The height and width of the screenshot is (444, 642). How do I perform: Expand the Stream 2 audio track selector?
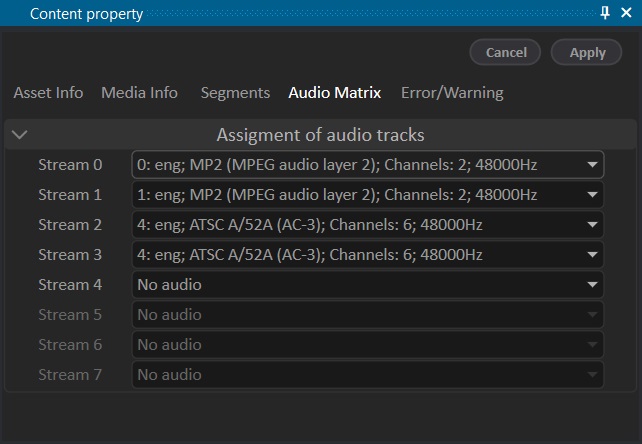(368, 224)
